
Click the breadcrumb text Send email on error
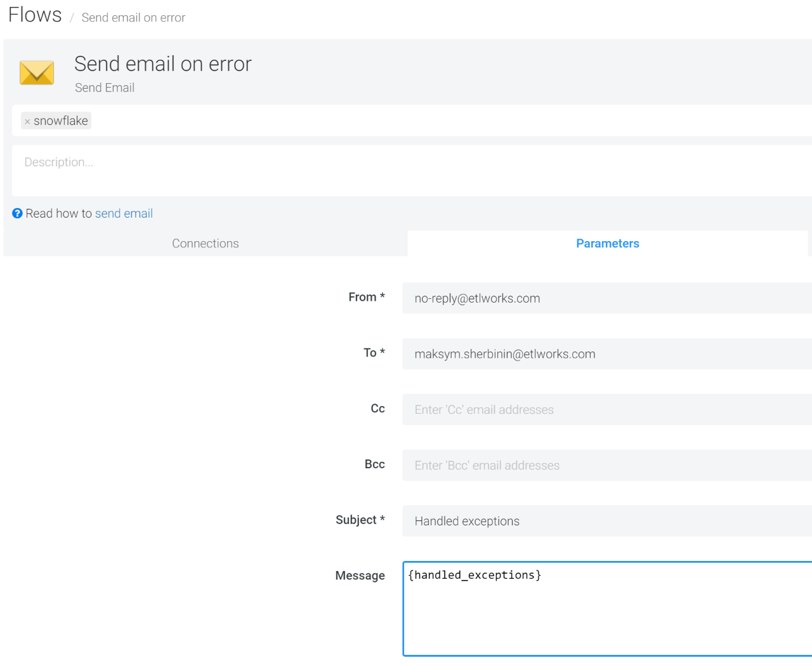click(x=133, y=18)
